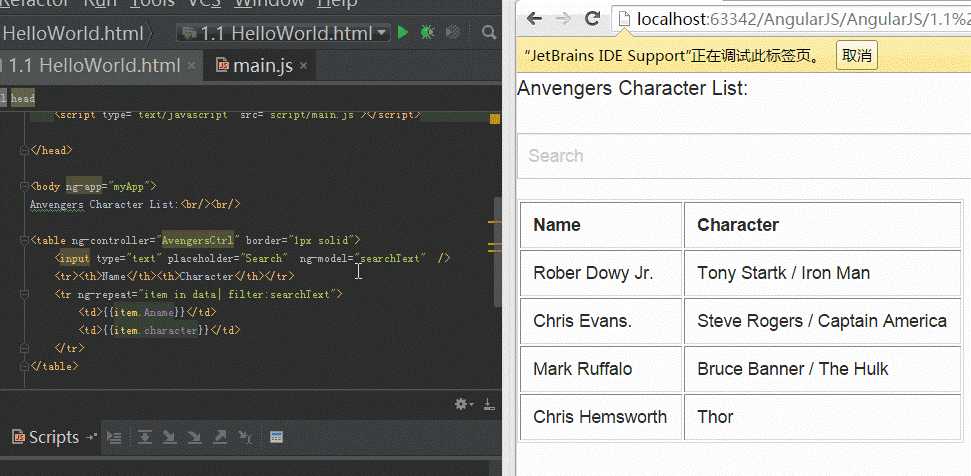The height and width of the screenshot is (476, 971).
Task: Click the greyed-out coverage icon beside debug
Action: (453, 32)
